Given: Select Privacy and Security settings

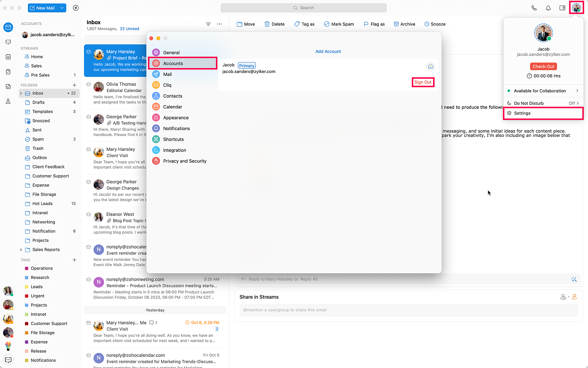Looking at the screenshot, I should pyautogui.click(x=185, y=161).
